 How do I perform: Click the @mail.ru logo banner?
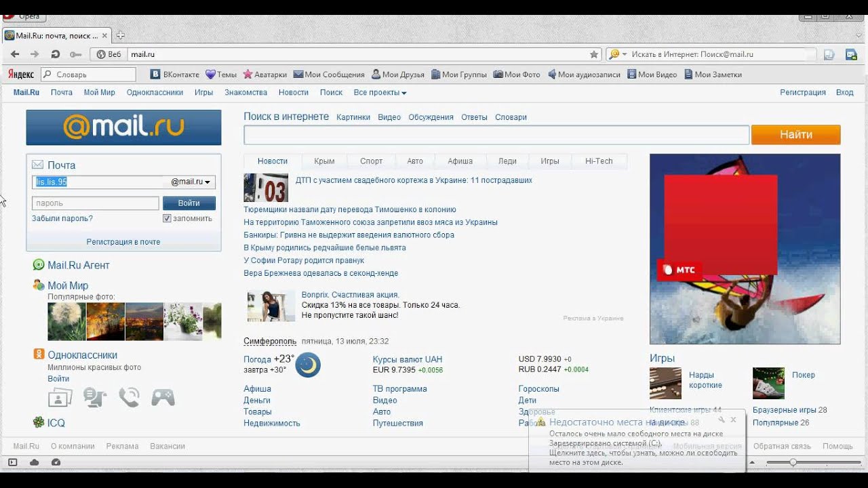(x=123, y=127)
